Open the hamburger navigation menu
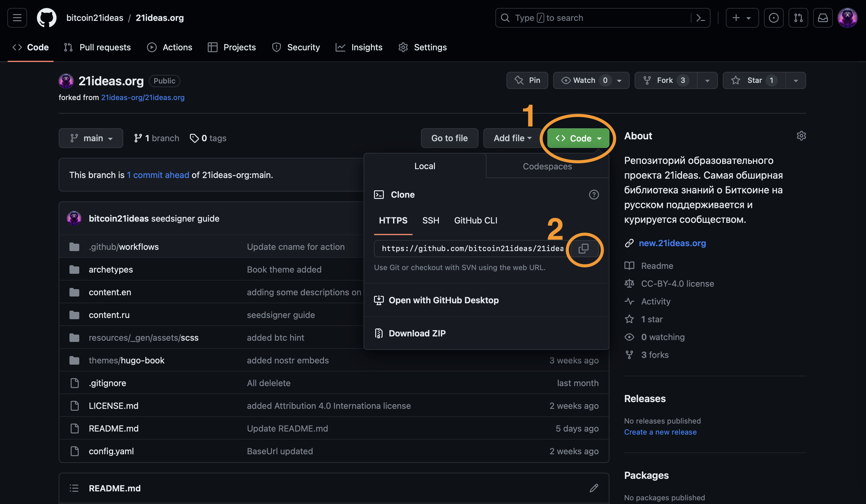 point(17,18)
